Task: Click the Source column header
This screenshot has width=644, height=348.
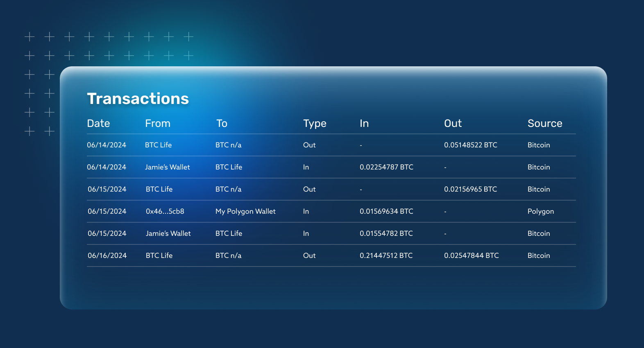Action: click(x=544, y=123)
